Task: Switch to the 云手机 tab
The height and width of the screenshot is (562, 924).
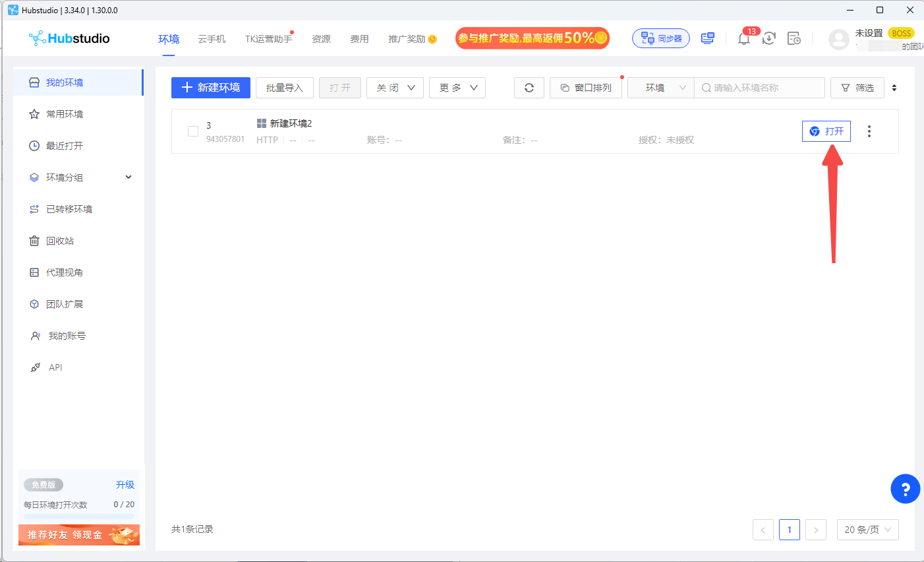Action: (212, 39)
